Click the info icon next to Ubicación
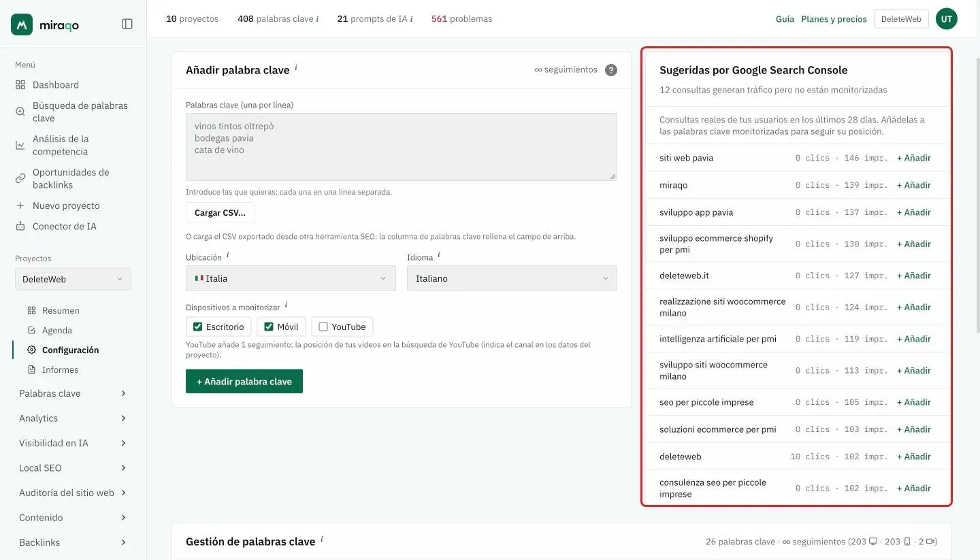This screenshot has width=980, height=560. click(227, 255)
